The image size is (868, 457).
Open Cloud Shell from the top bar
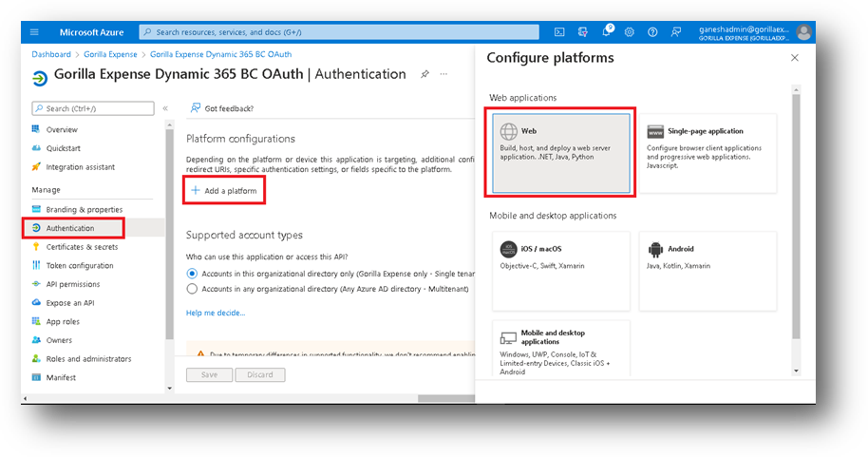(559, 32)
